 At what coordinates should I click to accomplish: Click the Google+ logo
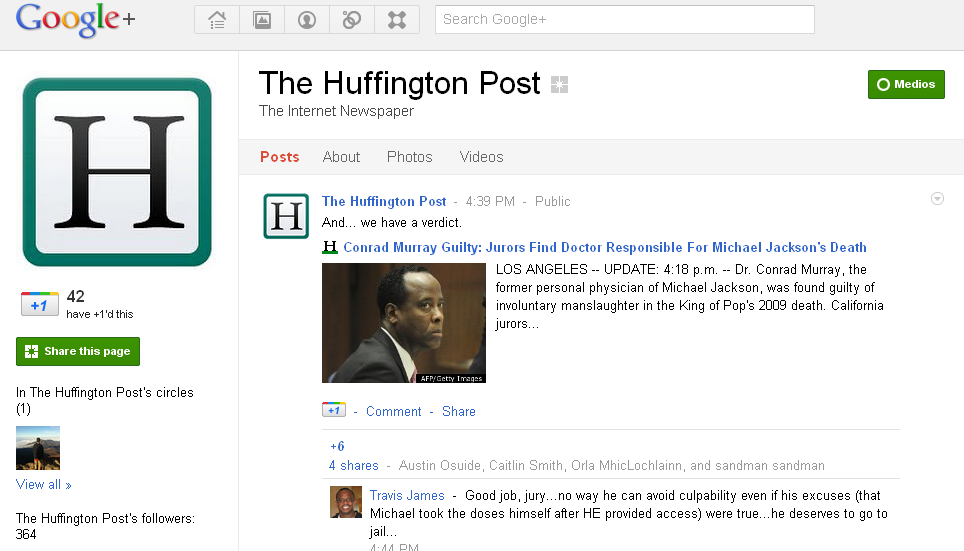tap(75, 20)
